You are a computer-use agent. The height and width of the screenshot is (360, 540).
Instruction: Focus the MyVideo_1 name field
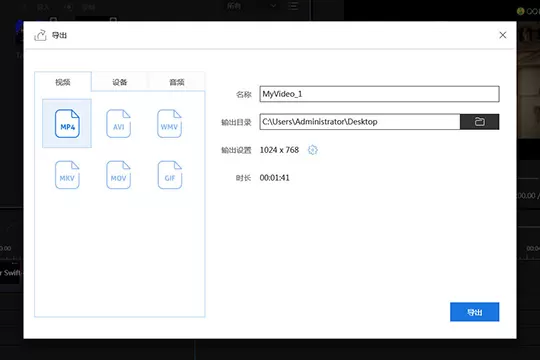(x=379, y=94)
